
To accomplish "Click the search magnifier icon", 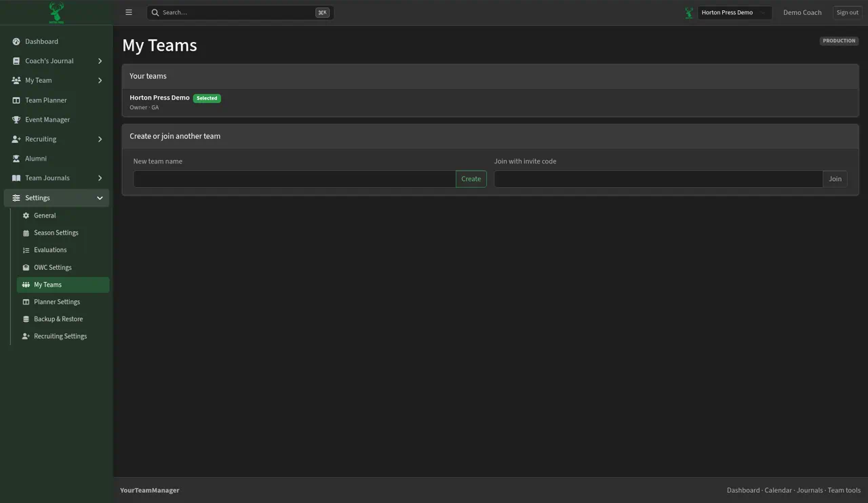I will (x=155, y=12).
